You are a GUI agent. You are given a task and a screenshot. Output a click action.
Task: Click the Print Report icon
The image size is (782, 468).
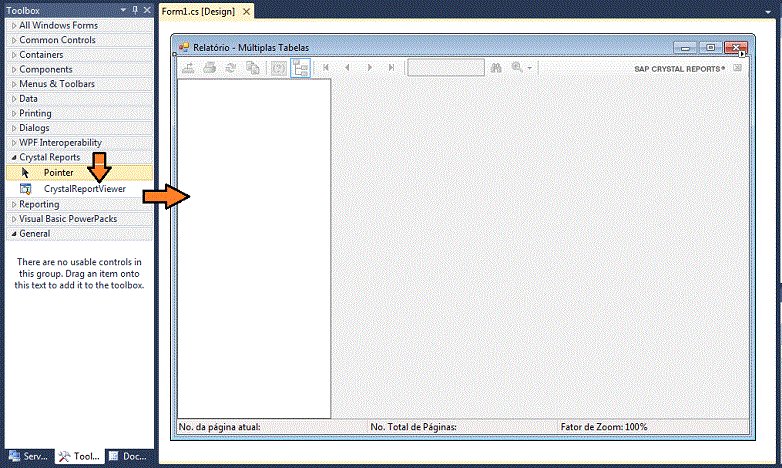pyautogui.click(x=209, y=68)
